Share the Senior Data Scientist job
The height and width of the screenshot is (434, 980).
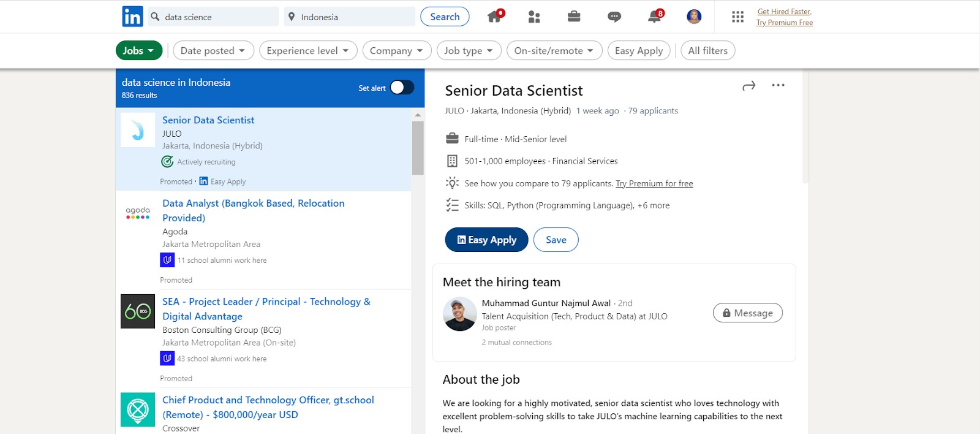pyautogui.click(x=748, y=86)
